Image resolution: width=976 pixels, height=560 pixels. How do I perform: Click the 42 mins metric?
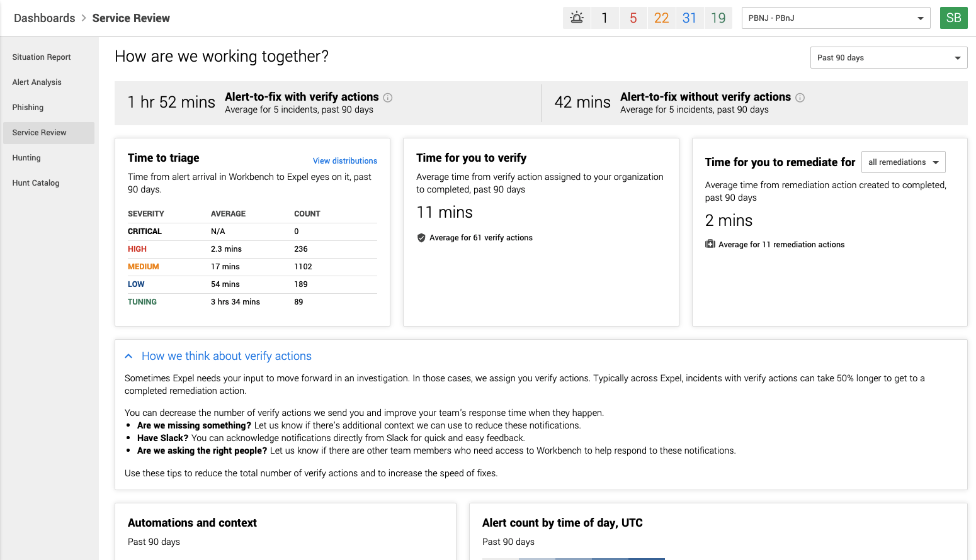[x=582, y=102]
